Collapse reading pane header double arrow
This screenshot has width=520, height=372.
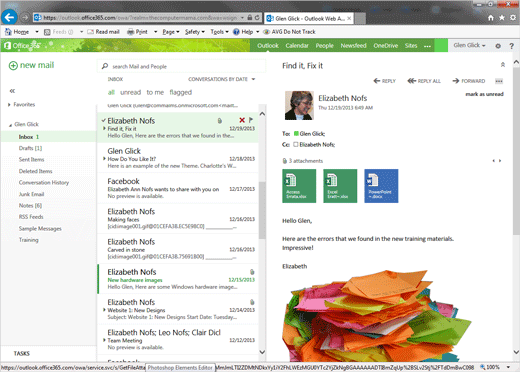(x=503, y=64)
